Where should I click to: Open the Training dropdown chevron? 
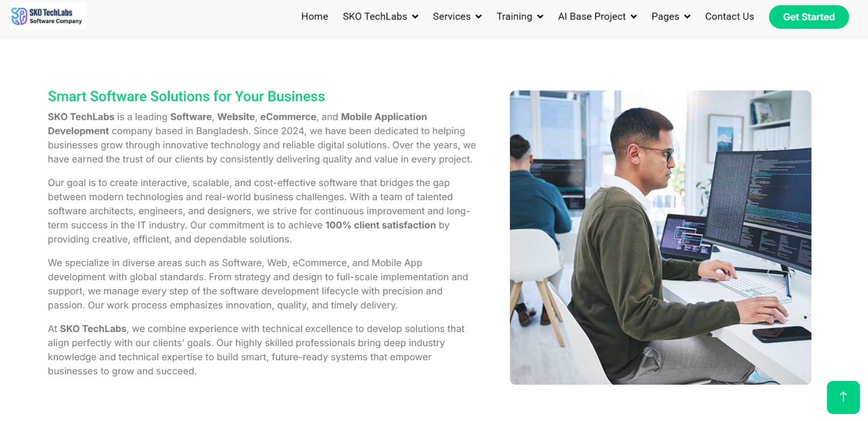[540, 17]
